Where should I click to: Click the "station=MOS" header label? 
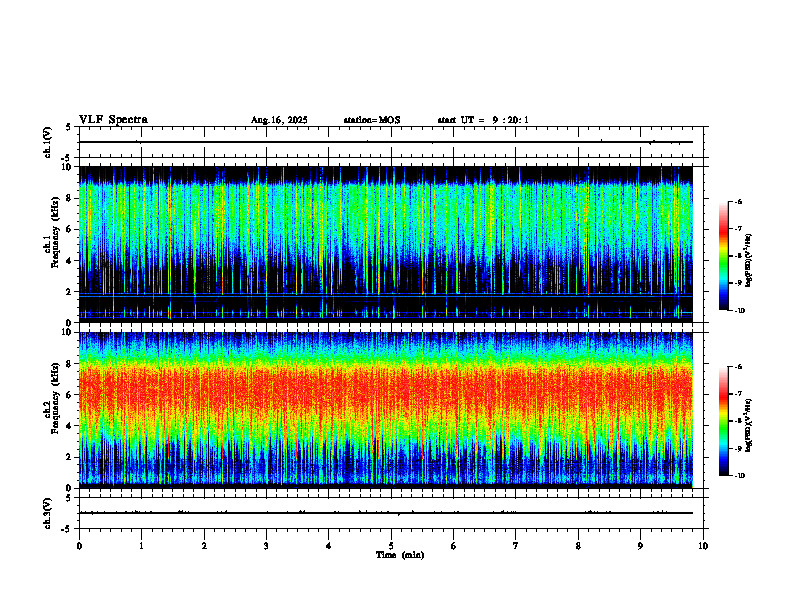[372, 120]
